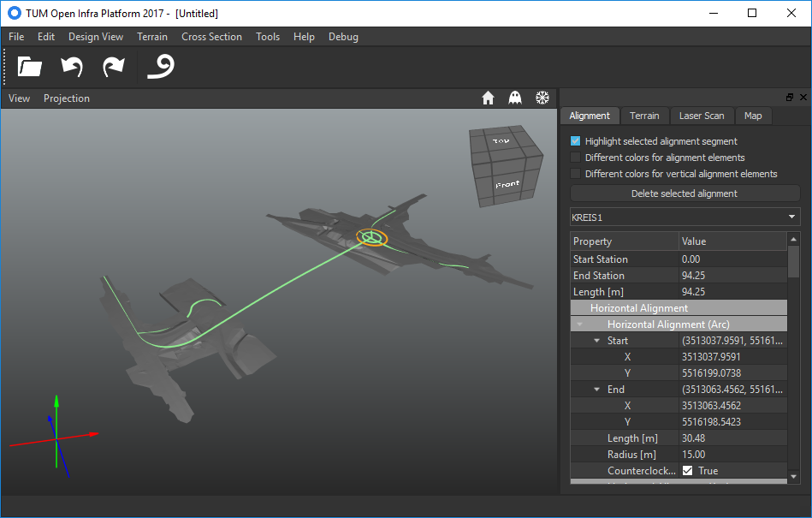Select the Radius [m] value 15.00

(693, 455)
